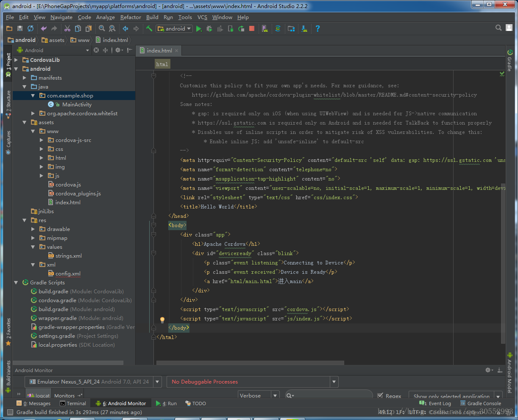Open the Project panel gear settings dropdown

click(x=119, y=50)
